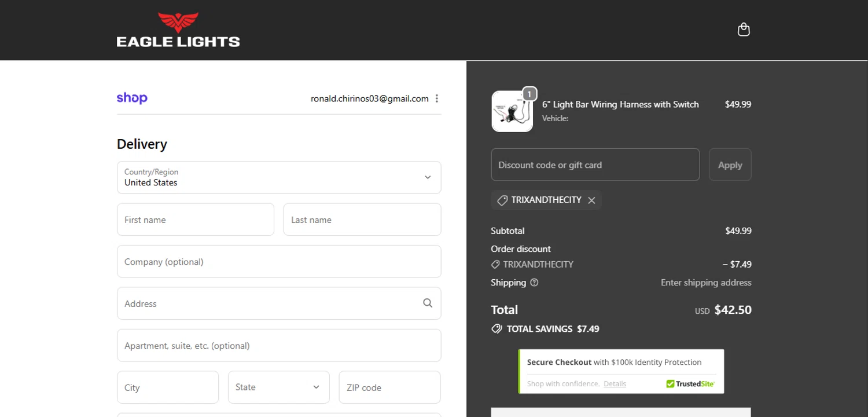Click the quantity badge on product image
The image size is (868, 417).
[529, 94]
